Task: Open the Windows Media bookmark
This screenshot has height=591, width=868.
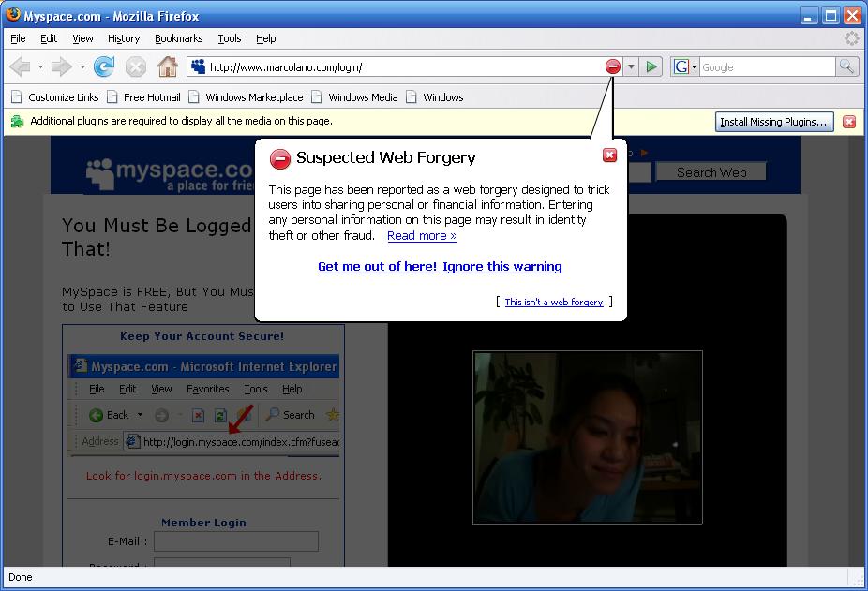Action: [x=354, y=97]
